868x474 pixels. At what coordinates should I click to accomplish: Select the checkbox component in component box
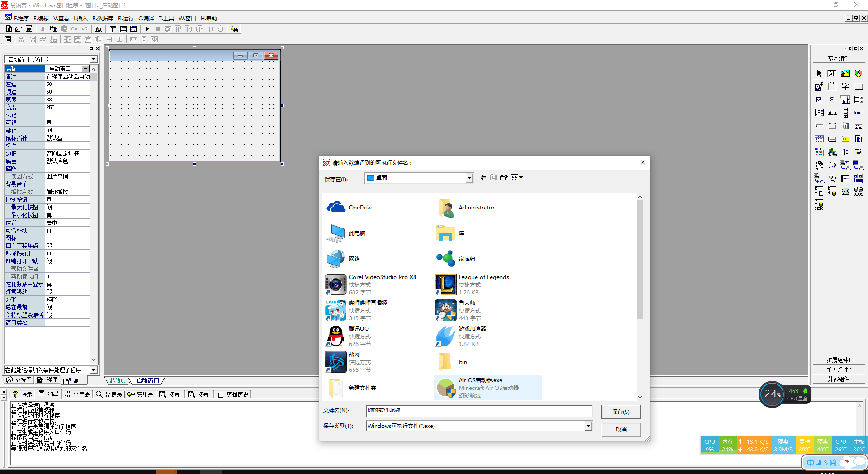pyautogui.click(x=819, y=100)
